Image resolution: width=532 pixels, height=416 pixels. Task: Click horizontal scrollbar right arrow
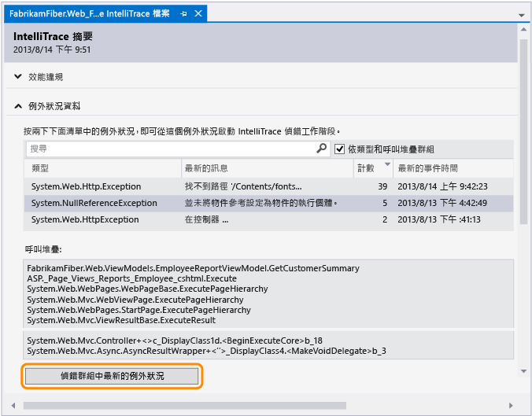(x=511, y=406)
